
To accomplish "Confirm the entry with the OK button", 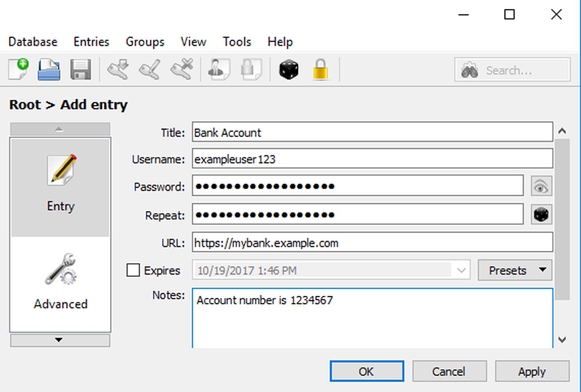I will 366,371.
